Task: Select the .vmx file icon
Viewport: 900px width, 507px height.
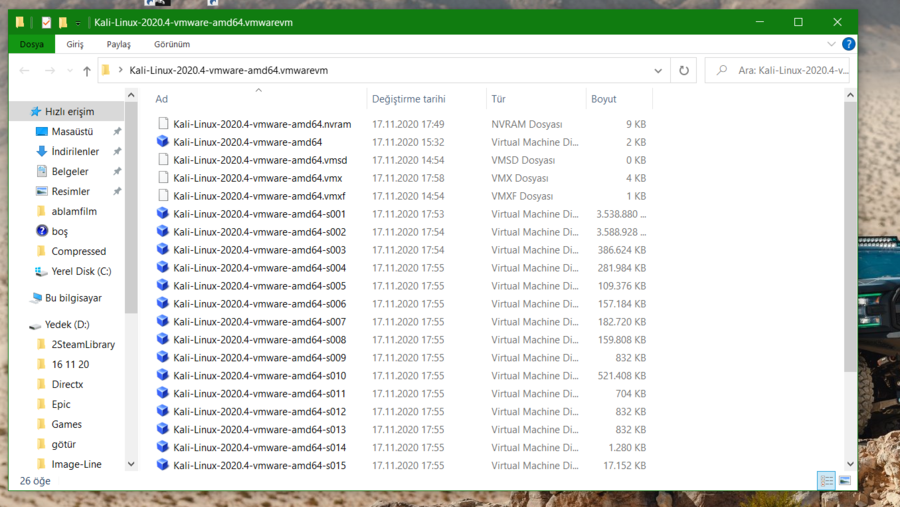Action: tap(163, 178)
